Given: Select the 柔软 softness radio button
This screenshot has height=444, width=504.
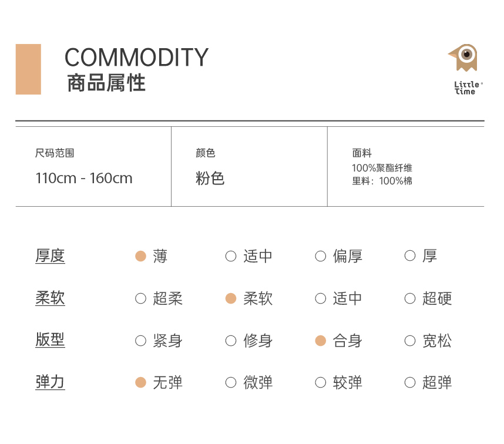Looking at the screenshot, I should pos(231,298).
